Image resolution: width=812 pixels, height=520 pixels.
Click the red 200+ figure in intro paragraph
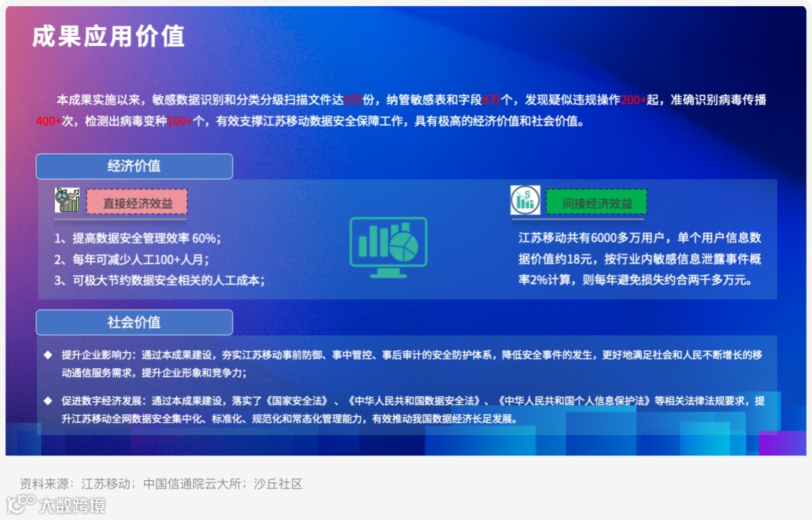(633, 100)
